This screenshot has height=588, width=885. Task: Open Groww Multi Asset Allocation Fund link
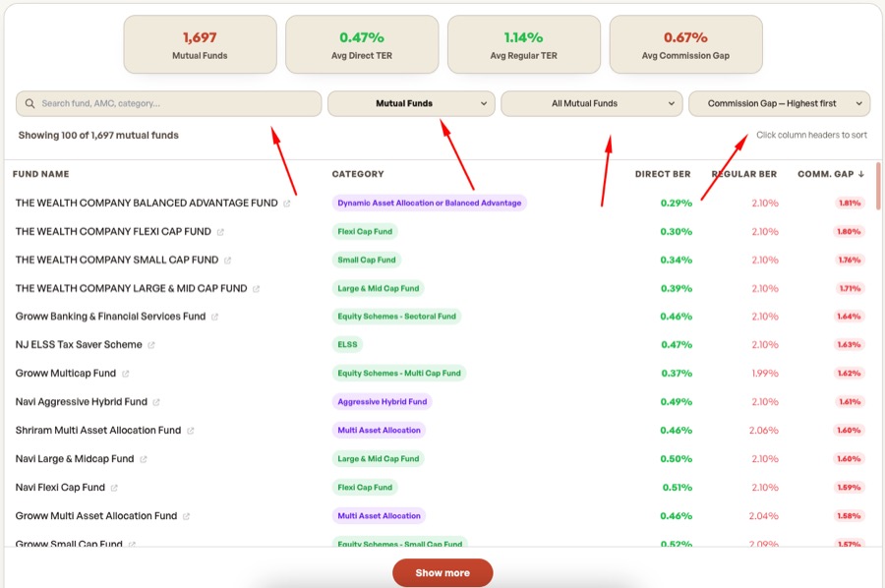96,516
